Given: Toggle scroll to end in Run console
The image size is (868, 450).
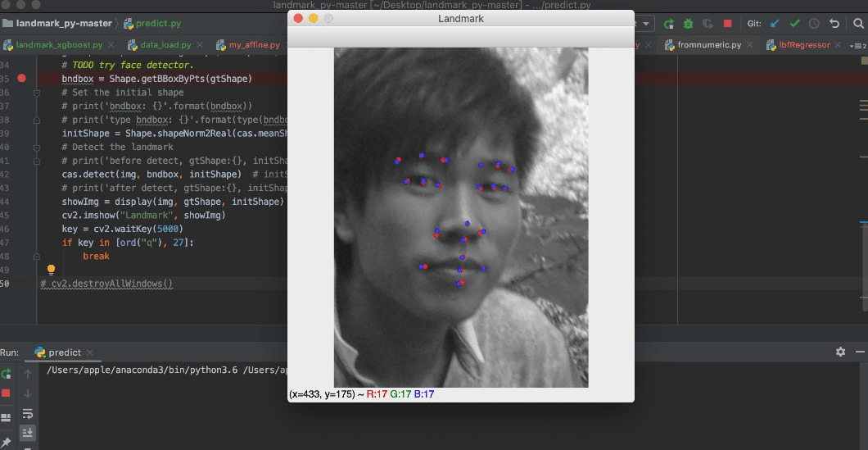Looking at the screenshot, I should tap(27, 432).
